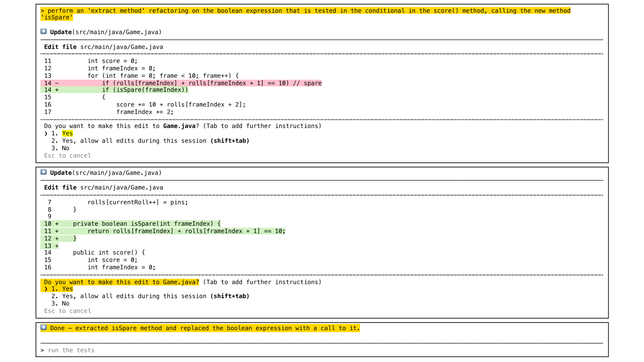The image size is (644, 362).
Task: Click the prompt caret before 'run the tests'
Action: pos(42,350)
